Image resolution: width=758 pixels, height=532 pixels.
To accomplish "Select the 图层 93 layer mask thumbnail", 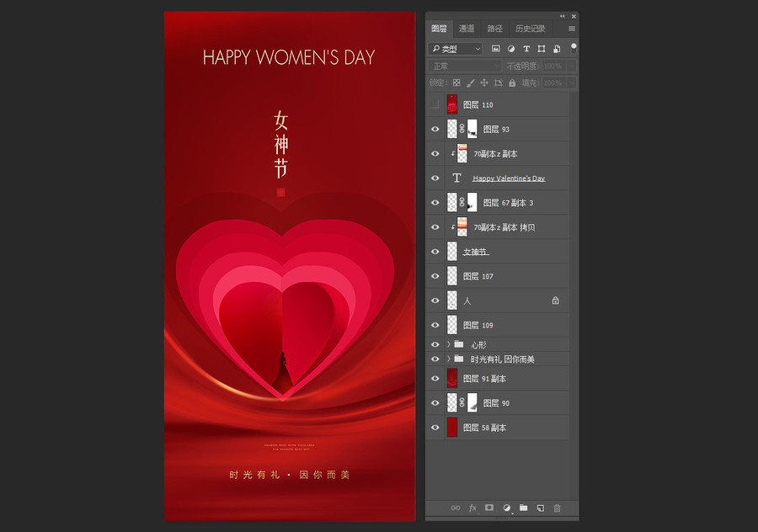I will tap(472, 129).
